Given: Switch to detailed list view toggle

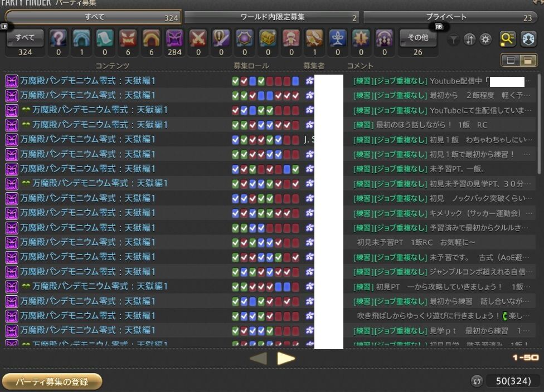Looking at the screenshot, I should click(x=528, y=61).
